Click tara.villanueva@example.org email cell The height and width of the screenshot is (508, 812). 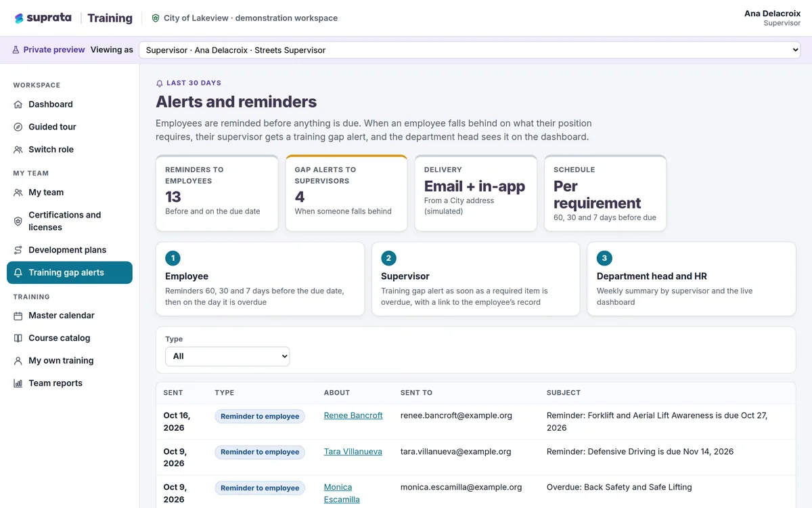tap(455, 451)
